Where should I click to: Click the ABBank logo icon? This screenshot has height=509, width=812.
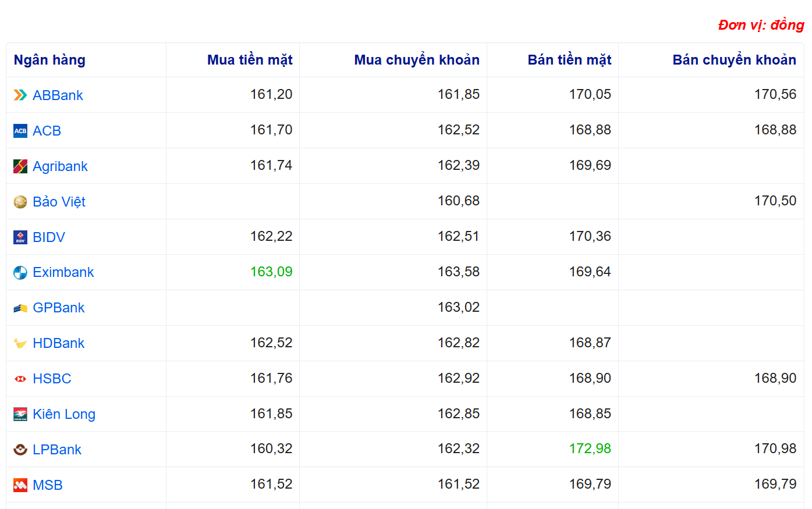tap(20, 95)
